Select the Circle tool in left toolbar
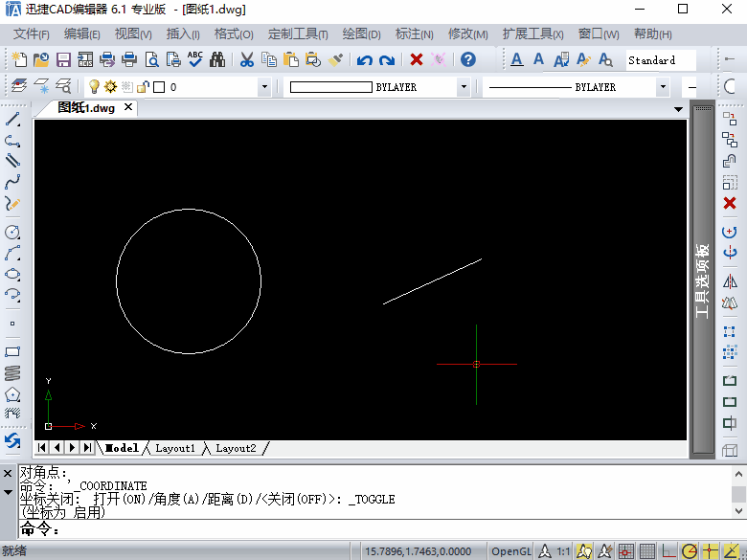Image resolution: width=747 pixels, height=560 pixels. (x=12, y=232)
